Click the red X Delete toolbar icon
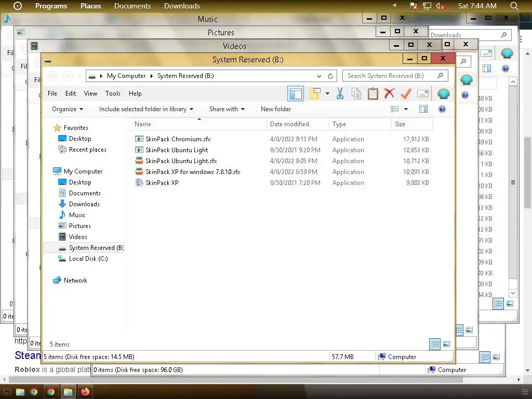Image resolution: width=532 pixels, height=399 pixels. [x=389, y=94]
